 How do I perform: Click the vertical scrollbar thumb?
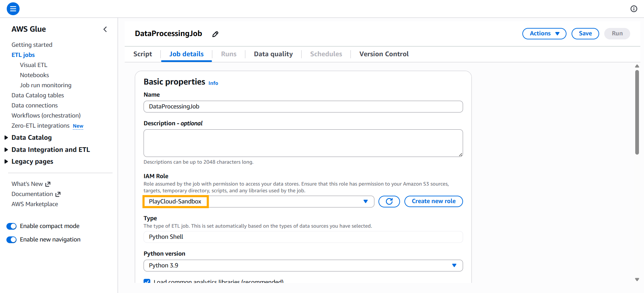[637, 112]
